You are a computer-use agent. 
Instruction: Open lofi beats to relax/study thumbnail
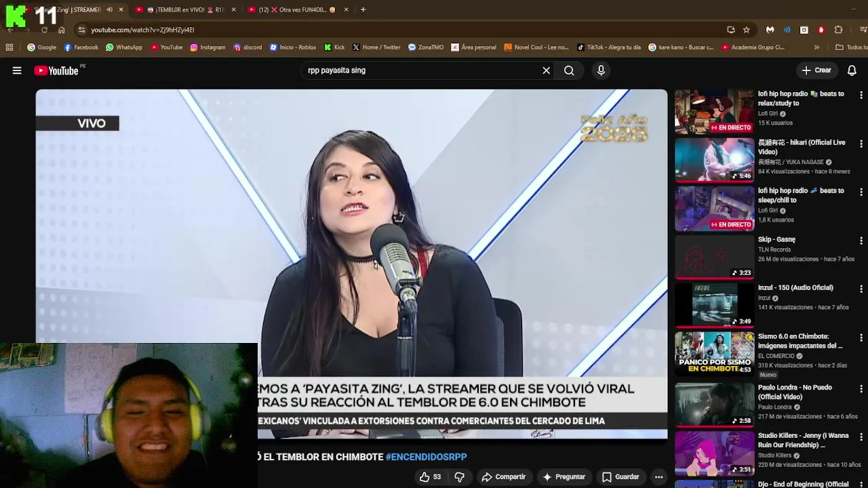[714, 112]
